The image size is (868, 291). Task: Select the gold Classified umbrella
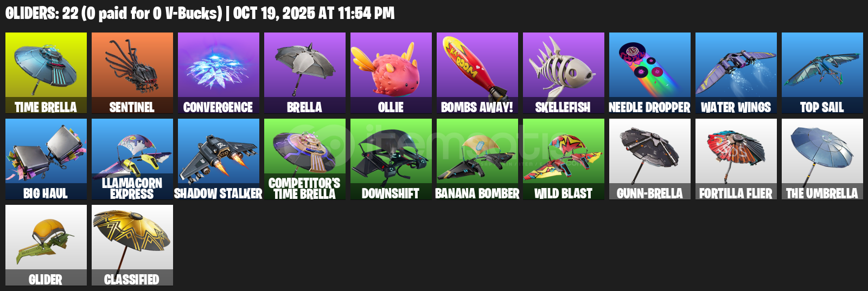tap(132, 245)
